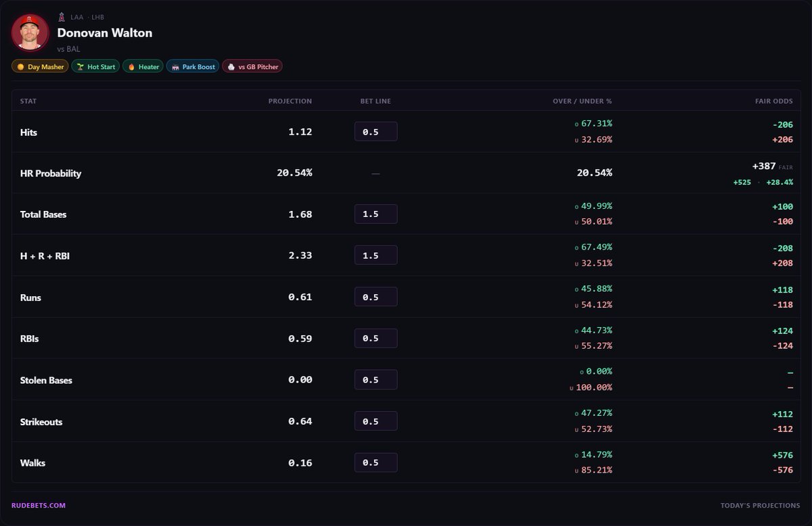812x526 pixels.
Task: Click the Runs row label
Action: 30,297
